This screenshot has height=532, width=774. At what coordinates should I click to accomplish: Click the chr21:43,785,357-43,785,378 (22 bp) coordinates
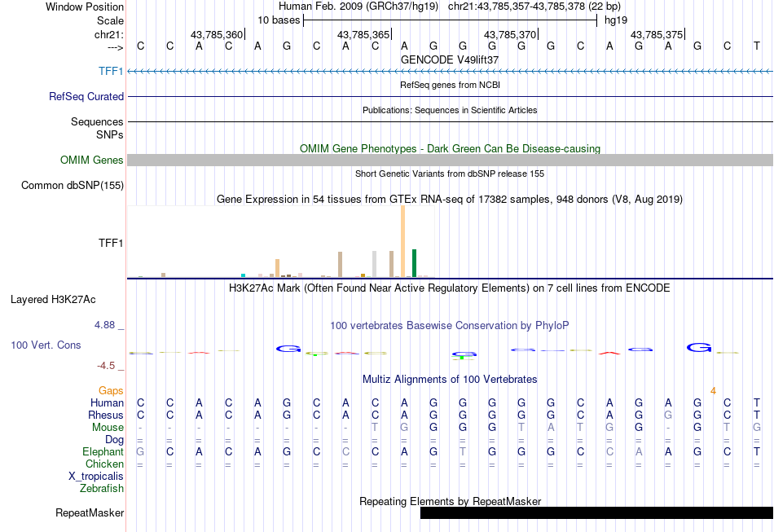click(534, 7)
